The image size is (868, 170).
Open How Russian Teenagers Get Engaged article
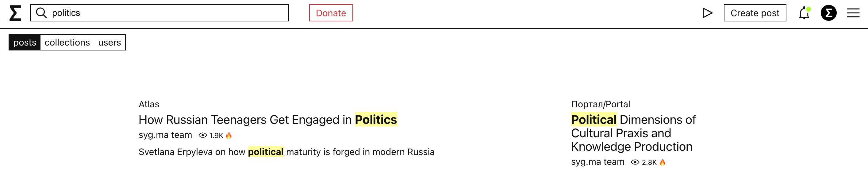tap(268, 120)
